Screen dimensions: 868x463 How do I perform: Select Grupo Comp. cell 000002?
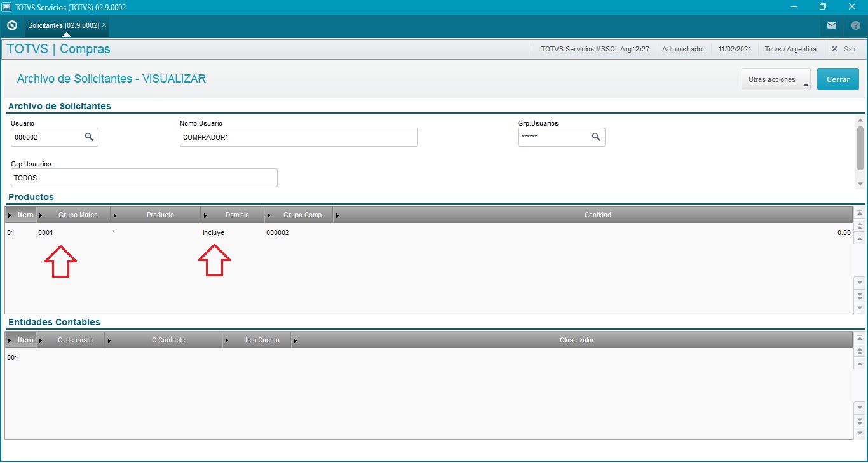point(278,232)
